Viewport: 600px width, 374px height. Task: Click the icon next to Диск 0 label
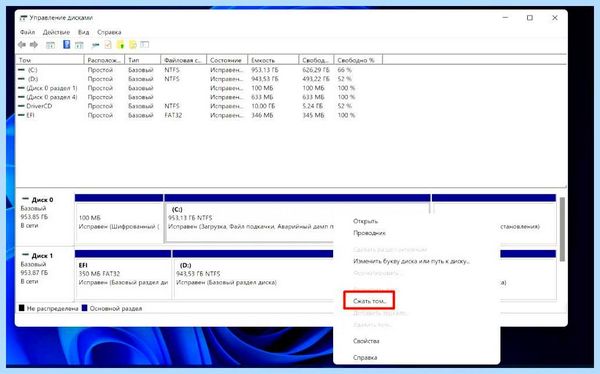tap(25, 199)
